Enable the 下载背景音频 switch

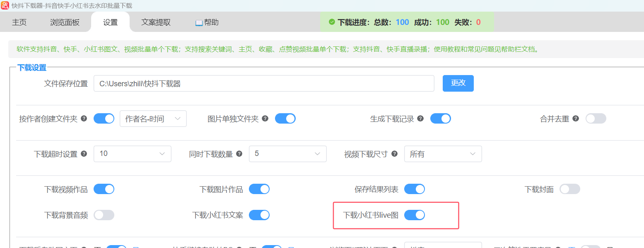click(x=104, y=215)
